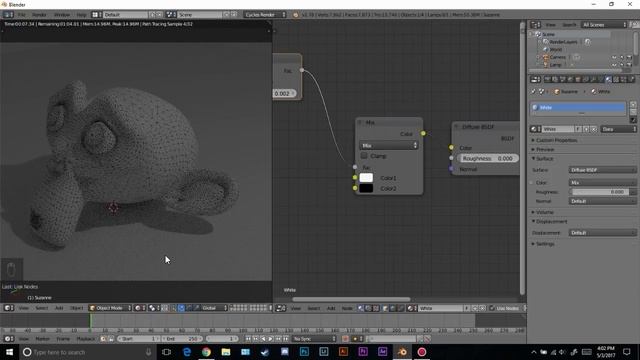Toggle Camera renderability in outliner
The height and width of the screenshot is (360, 640).
point(629,57)
